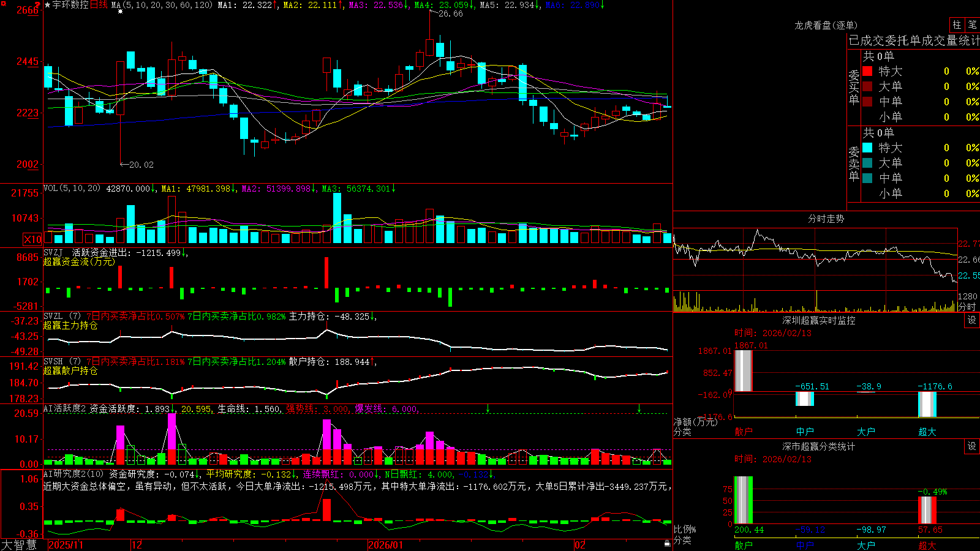This screenshot has height=551, width=980.
Task: Click the 爆发线: 6.000 label
Action: tap(386, 408)
